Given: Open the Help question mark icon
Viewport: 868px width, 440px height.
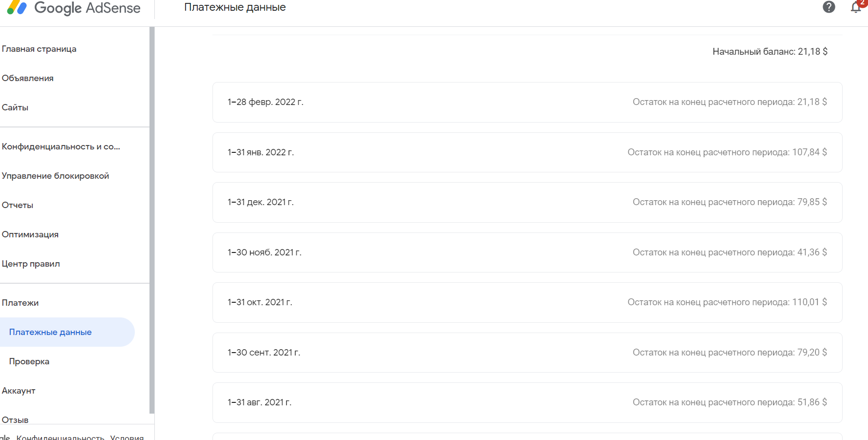Looking at the screenshot, I should (828, 7).
